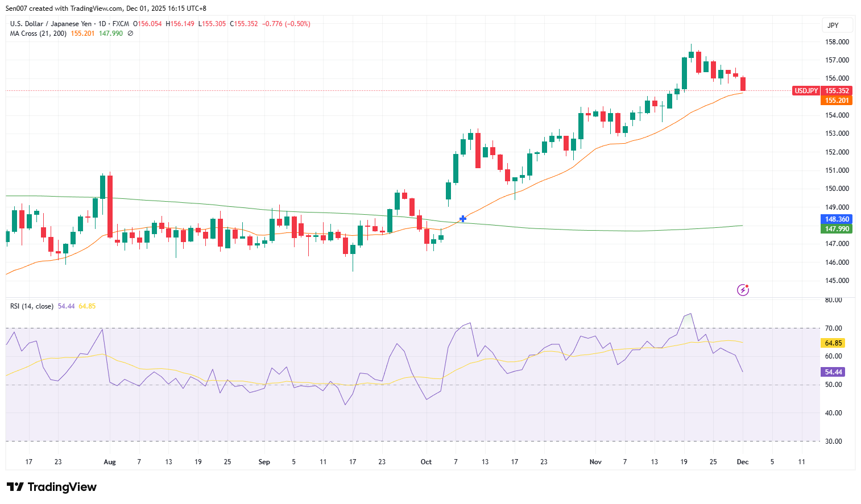The height and width of the screenshot is (504, 861).
Task: Click the purple lightning bolt alert icon
Action: click(743, 290)
